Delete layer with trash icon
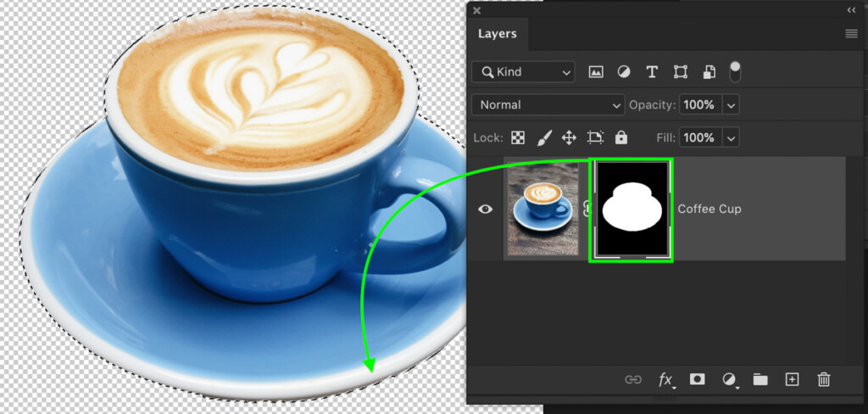Viewport: 868px width, 414px height. (x=824, y=379)
